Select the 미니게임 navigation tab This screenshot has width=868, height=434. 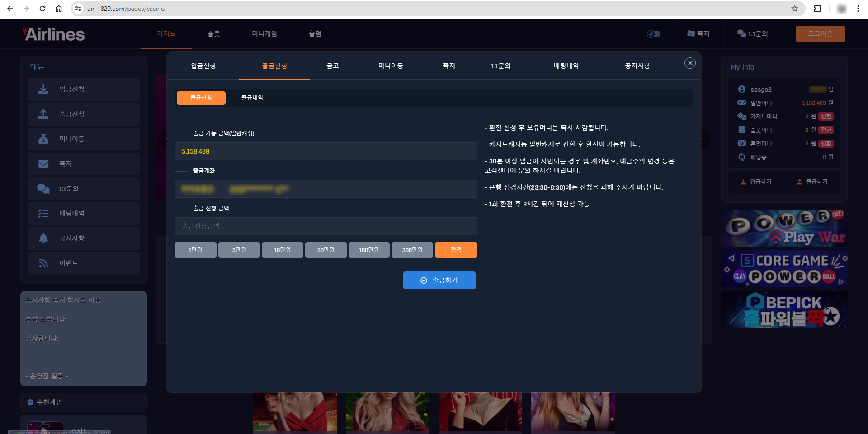click(264, 34)
